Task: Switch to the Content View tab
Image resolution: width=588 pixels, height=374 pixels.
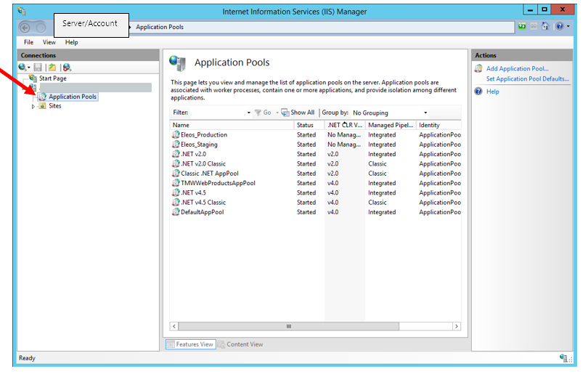Action: click(241, 344)
